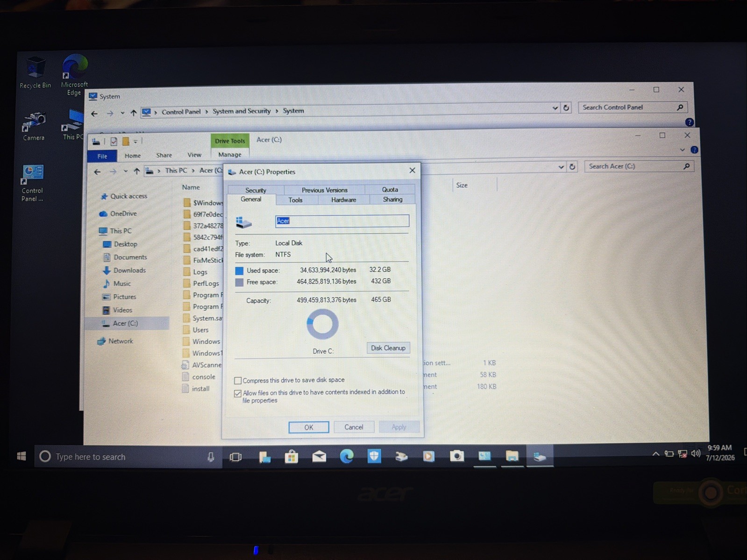The image size is (747, 560).
Task: Go up one level in Acer (C:) explorer
Action: [136, 171]
